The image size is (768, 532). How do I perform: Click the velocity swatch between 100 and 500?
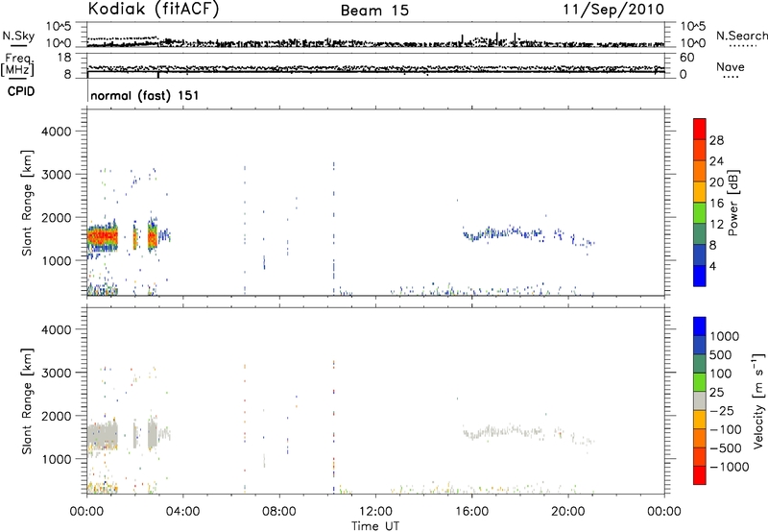pyautogui.click(x=700, y=364)
